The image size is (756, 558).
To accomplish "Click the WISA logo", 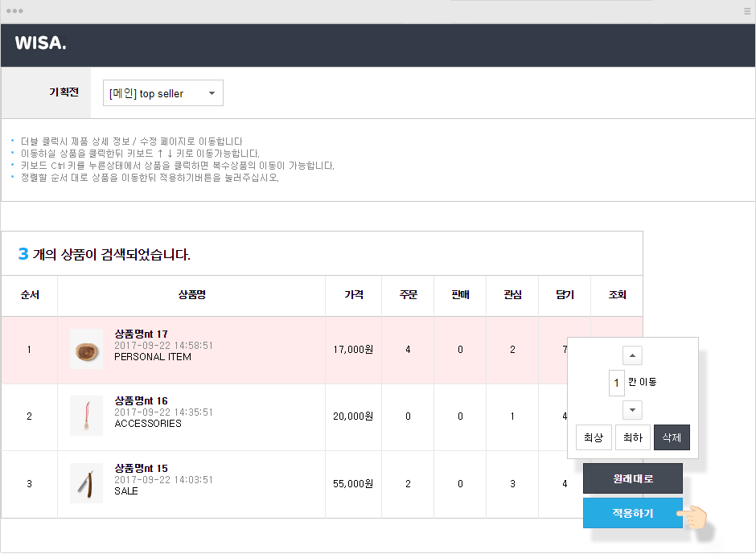I will 40,43.
